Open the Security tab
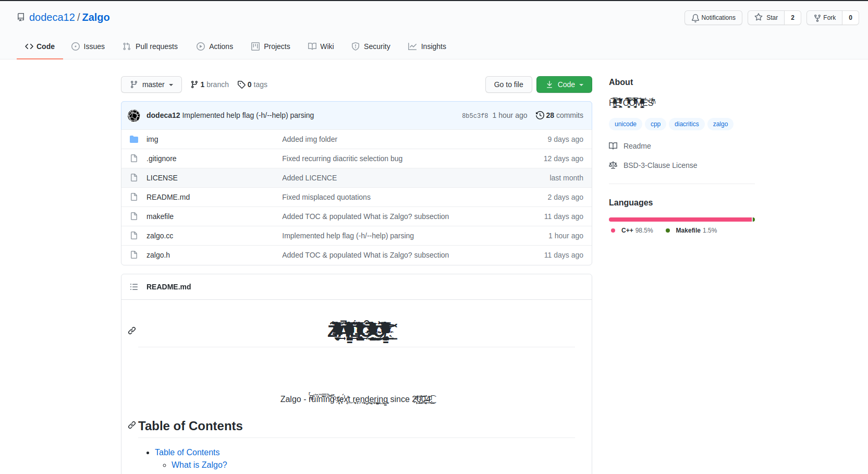This screenshot has height=474, width=868. [x=371, y=46]
